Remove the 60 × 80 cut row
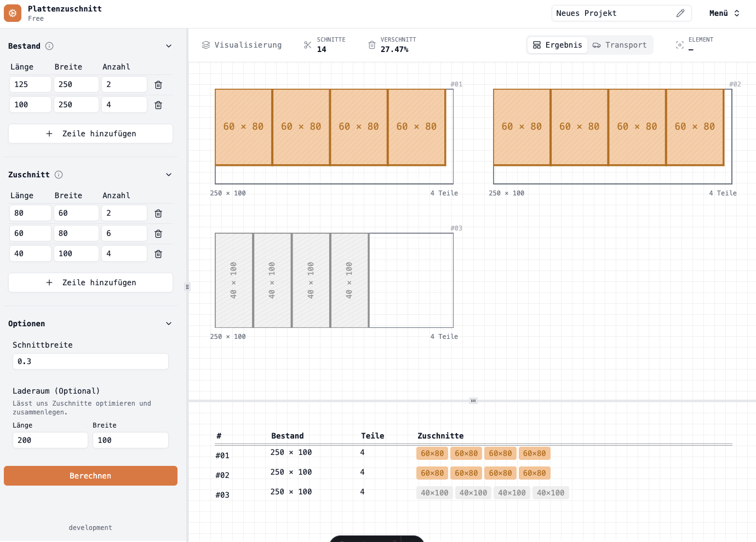The height and width of the screenshot is (542, 756). pyautogui.click(x=158, y=234)
